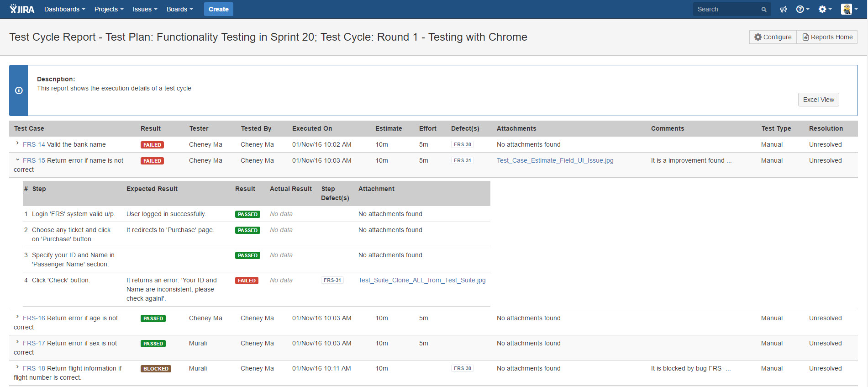This screenshot has width=868, height=387.
Task: Open the FRS-15 issue link
Action: coord(34,160)
